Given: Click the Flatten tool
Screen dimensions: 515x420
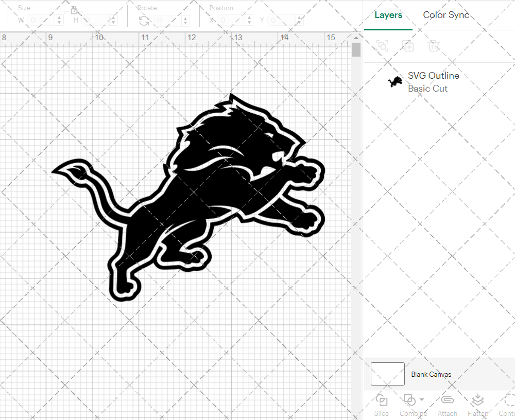Looking at the screenshot, I should [x=477, y=404].
